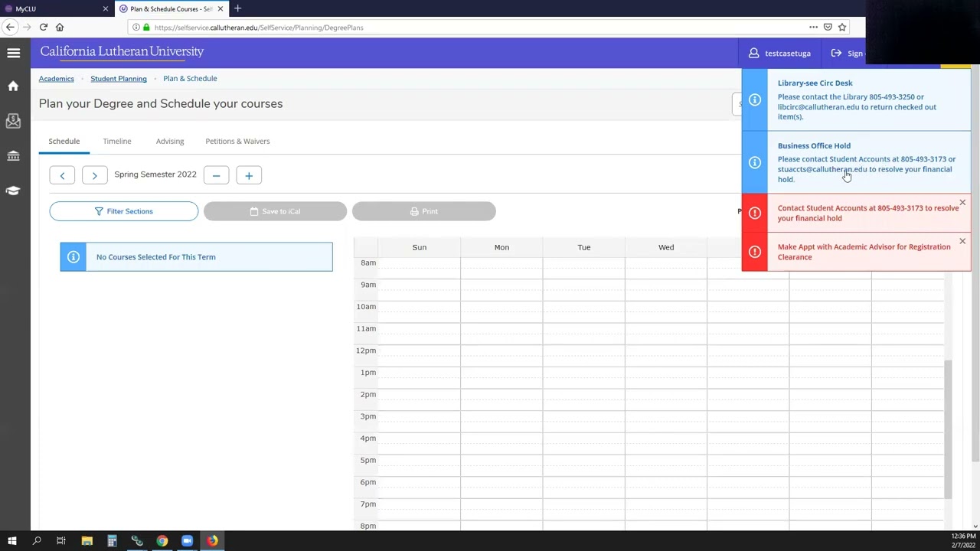Open the browser home page button
Image resolution: width=980 pixels, height=551 pixels.
60,27
